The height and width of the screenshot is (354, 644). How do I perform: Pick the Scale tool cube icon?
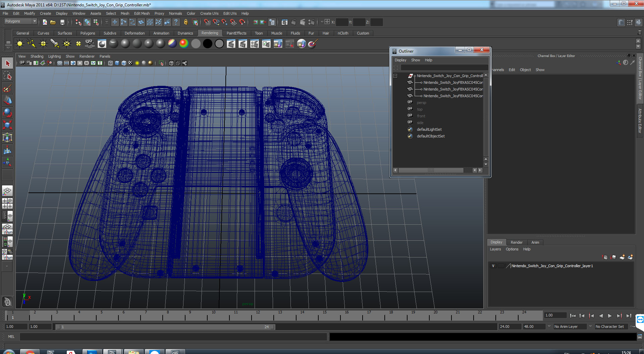(7, 125)
